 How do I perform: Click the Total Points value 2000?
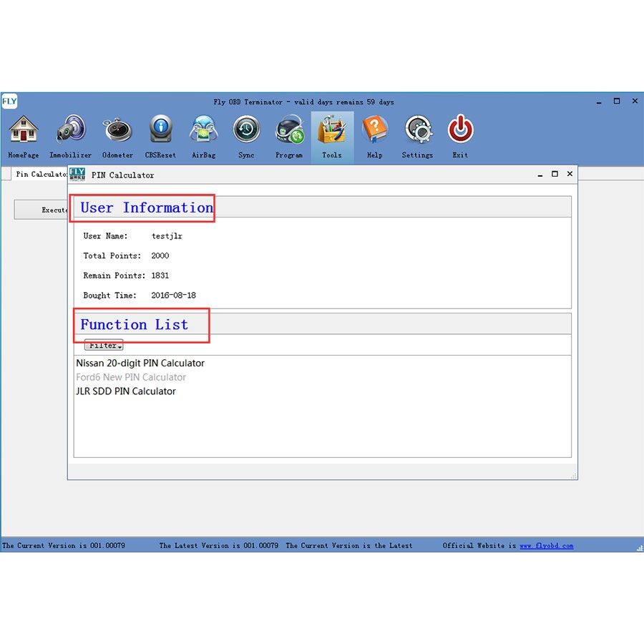[x=160, y=255]
